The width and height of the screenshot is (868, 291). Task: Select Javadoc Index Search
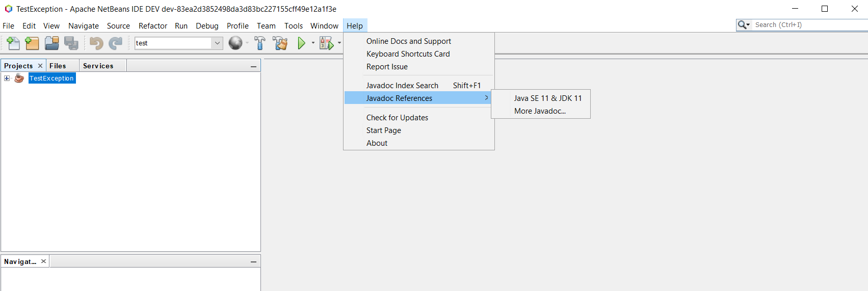click(419, 85)
